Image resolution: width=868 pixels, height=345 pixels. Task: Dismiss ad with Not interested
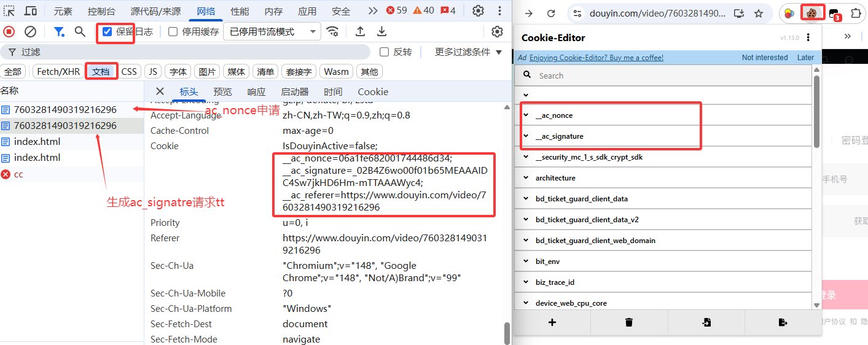pyautogui.click(x=765, y=58)
